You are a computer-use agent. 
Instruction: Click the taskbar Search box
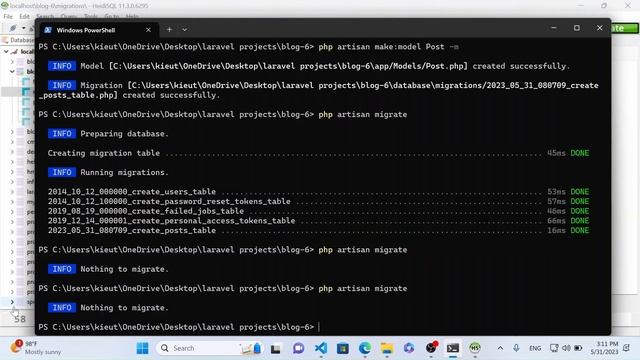pyautogui.click(x=210, y=348)
